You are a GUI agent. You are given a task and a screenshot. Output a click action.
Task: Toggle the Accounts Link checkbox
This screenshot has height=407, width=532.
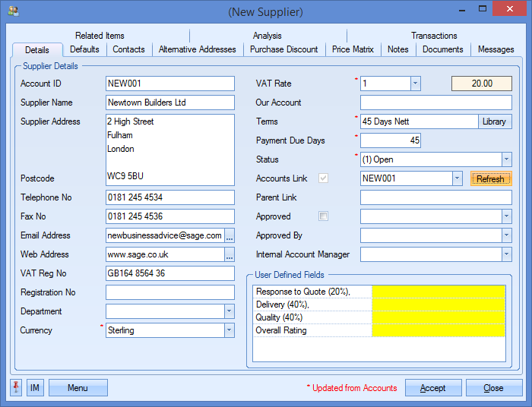click(x=324, y=178)
